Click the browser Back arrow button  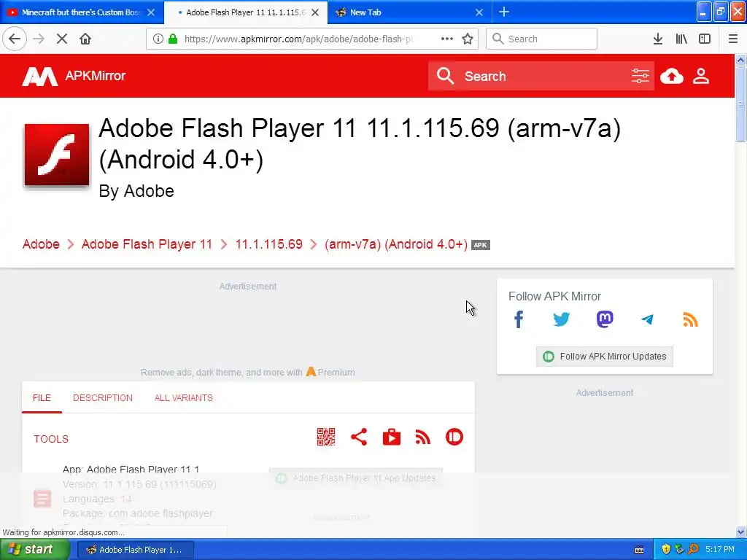[x=15, y=39]
